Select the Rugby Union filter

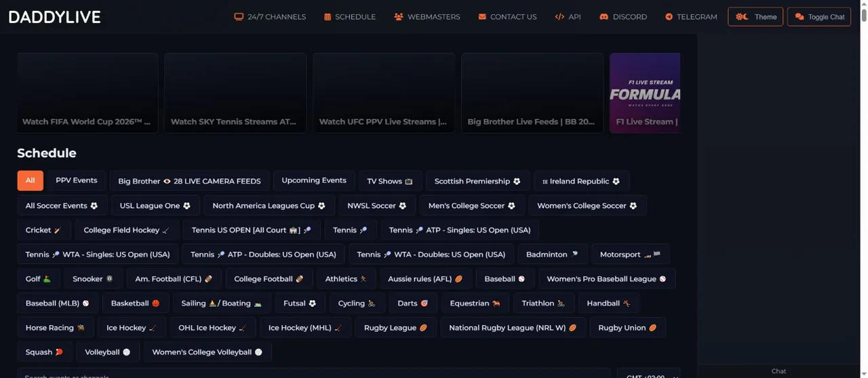[628, 327]
